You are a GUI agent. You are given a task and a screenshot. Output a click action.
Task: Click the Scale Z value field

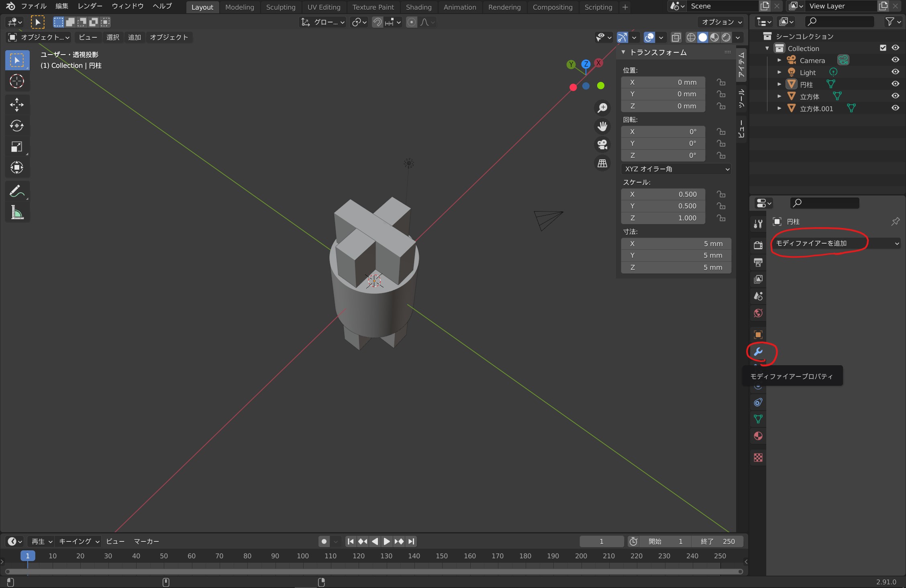pos(663,218)
